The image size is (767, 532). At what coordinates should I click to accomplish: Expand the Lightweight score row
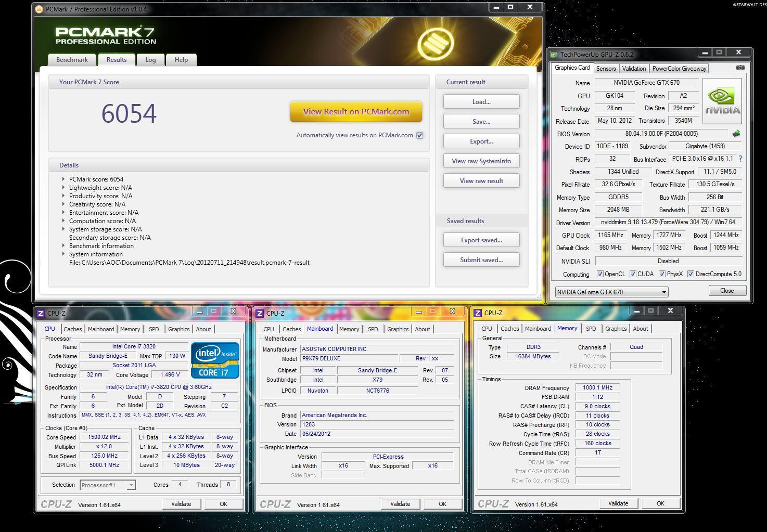click(63, 188)
